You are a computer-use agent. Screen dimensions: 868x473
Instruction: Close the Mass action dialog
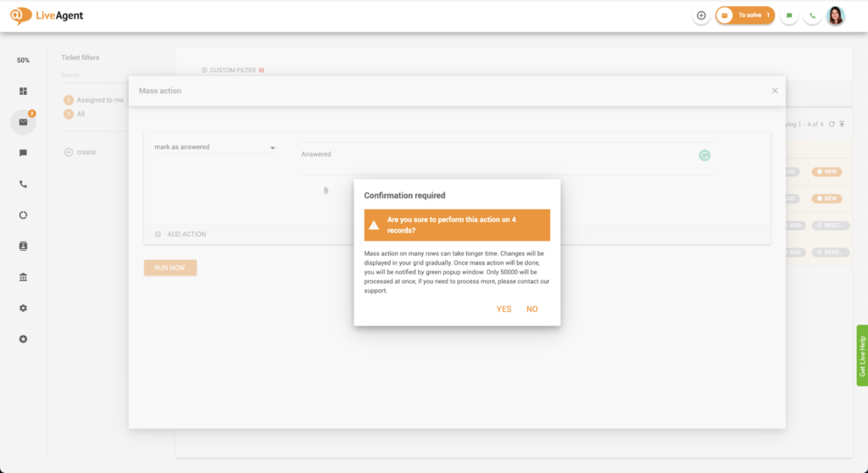775,91
